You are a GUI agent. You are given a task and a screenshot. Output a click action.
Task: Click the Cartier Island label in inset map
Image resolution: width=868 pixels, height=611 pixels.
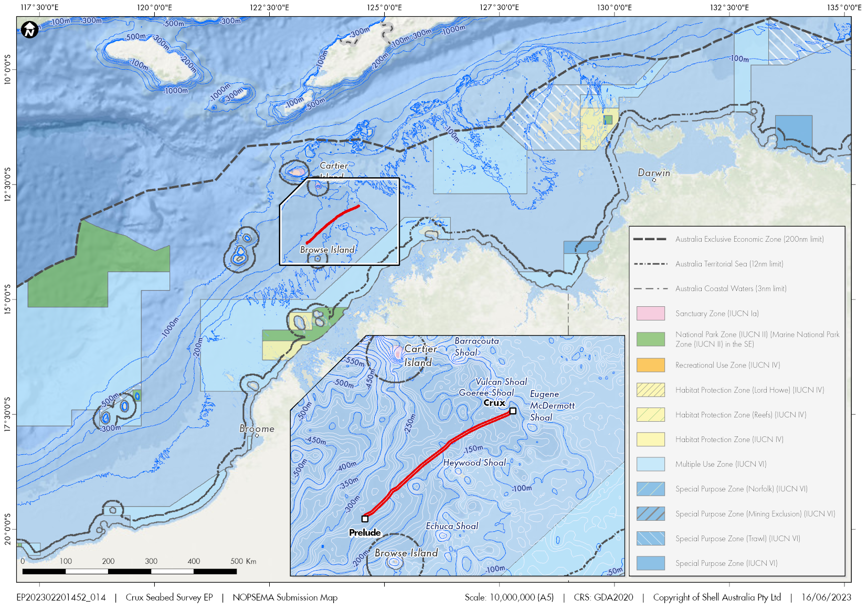tap(420, 356)
